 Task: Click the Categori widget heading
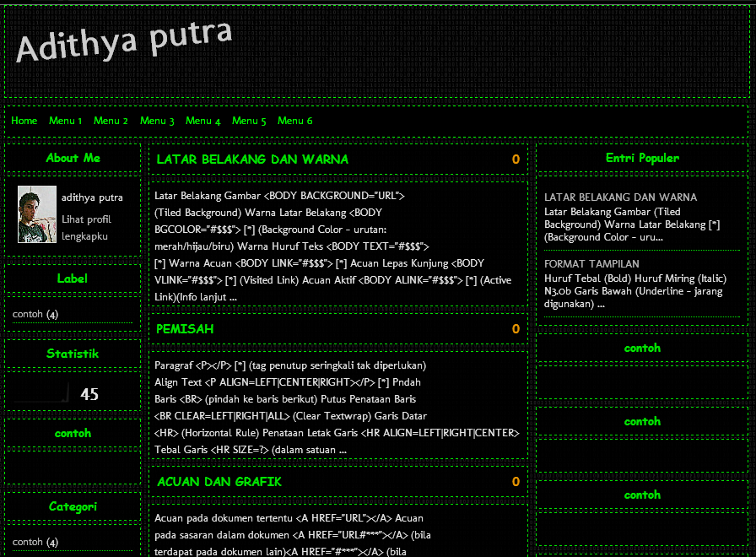[73, 506]
